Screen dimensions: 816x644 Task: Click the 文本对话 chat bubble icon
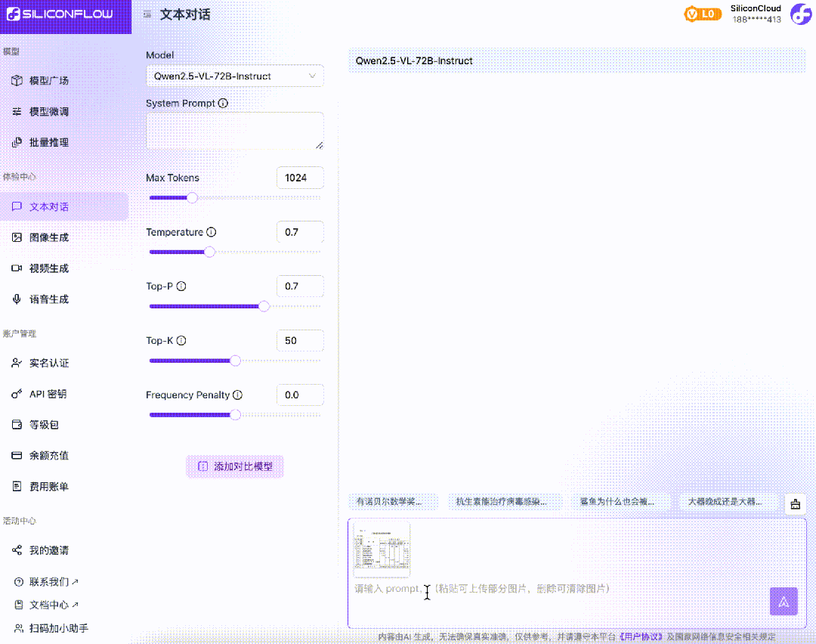tap(17, 206)
